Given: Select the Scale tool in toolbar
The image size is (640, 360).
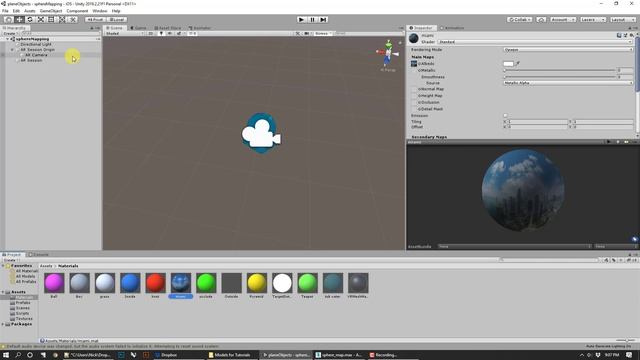Looking at the screenshot, I should [40, 19].
